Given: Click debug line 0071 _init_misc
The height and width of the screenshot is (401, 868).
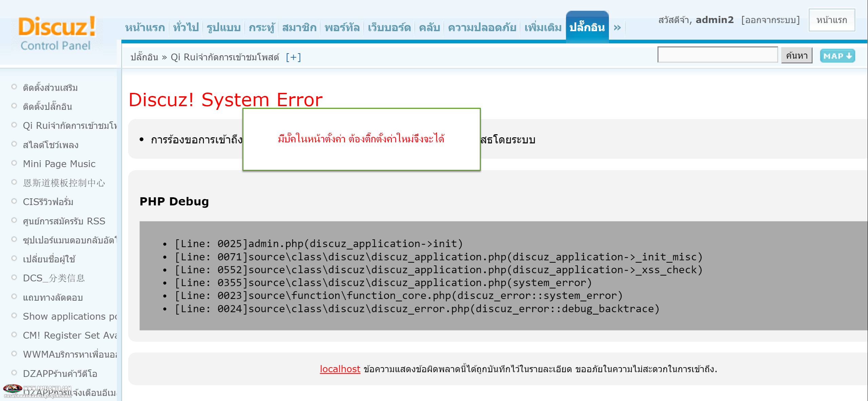Looking at the screenshot, I should (438, 257).
